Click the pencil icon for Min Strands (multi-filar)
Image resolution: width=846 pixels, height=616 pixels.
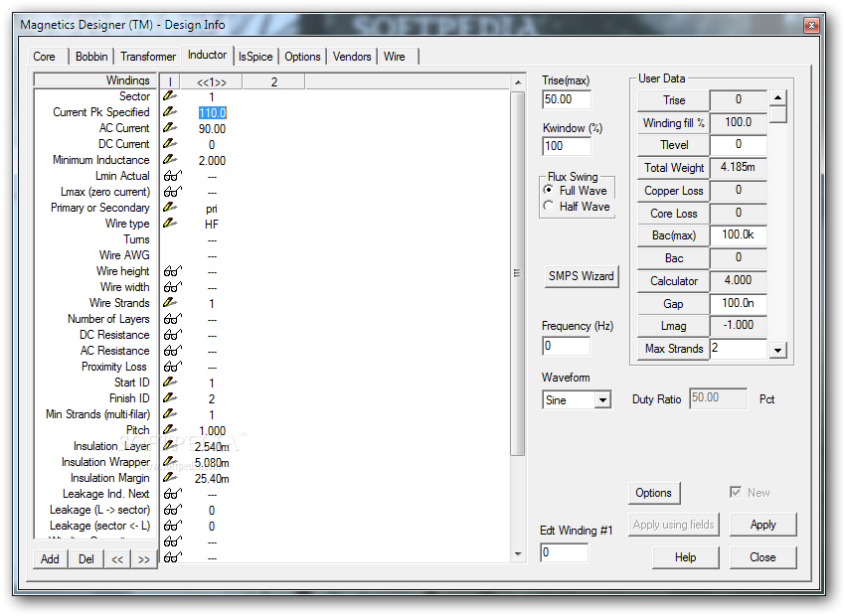point(170,413)
